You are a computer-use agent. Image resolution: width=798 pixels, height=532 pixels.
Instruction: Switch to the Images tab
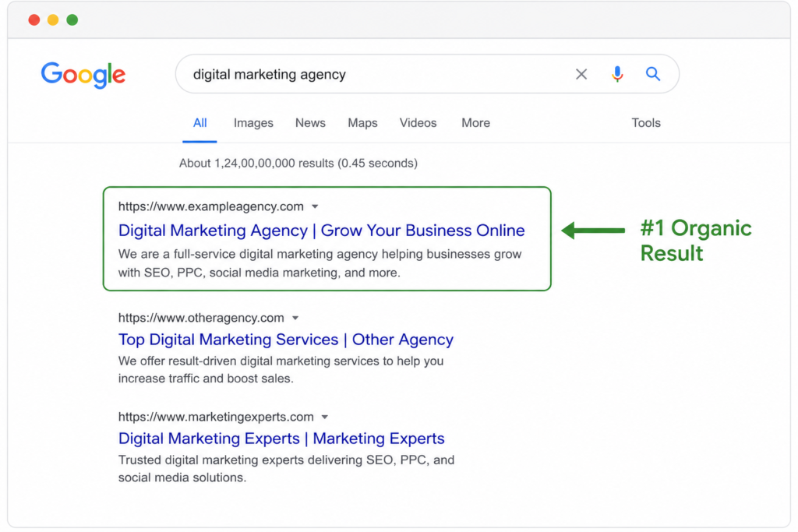(x=253, y=123)
